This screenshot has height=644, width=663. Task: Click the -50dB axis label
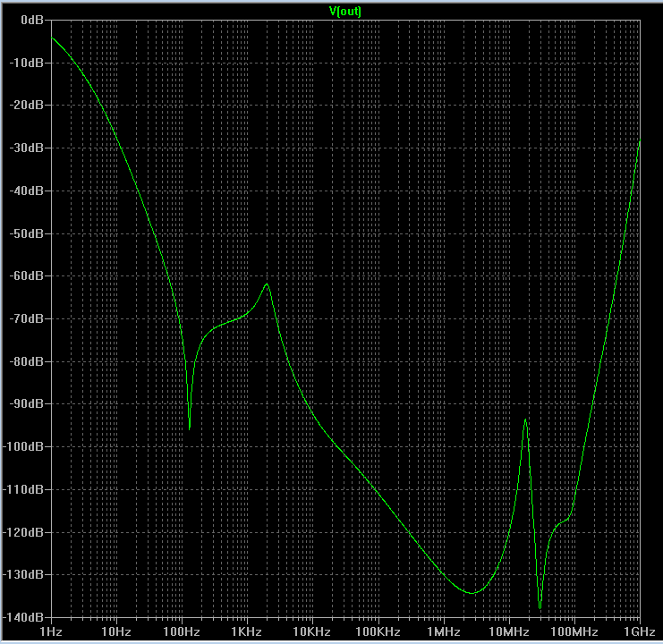pos(27,233)
